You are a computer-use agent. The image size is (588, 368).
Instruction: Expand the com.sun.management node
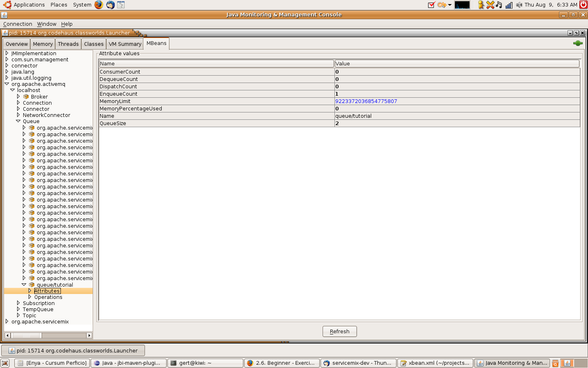pos(7,59)
